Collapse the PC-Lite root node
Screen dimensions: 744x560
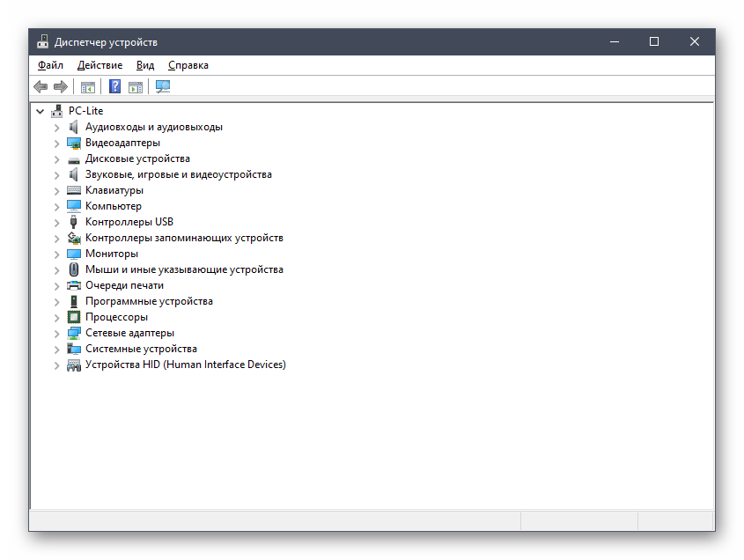[x=41, y=111]
